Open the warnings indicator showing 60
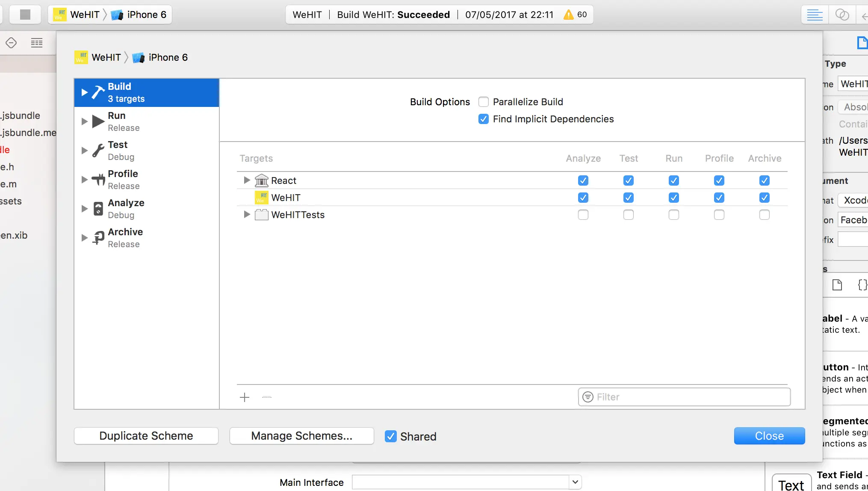Viewport: 868px width, 491px height. click(x=575, y=15)
